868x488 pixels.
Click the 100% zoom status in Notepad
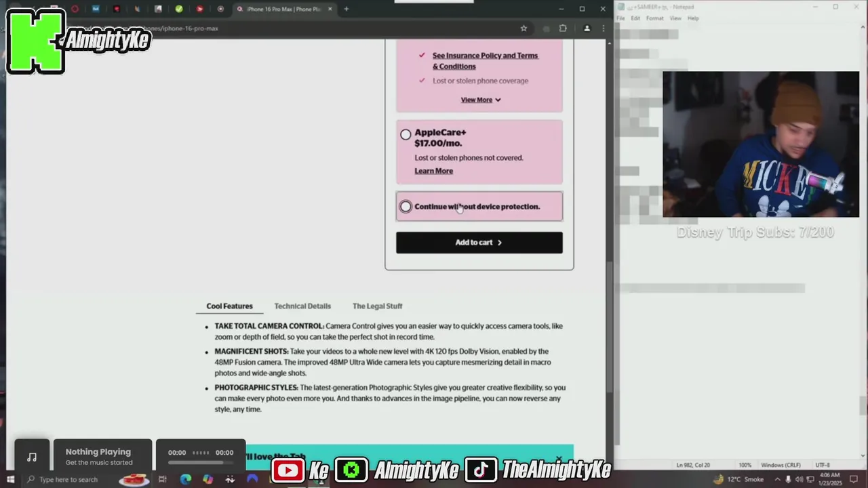tap(745, 465)
